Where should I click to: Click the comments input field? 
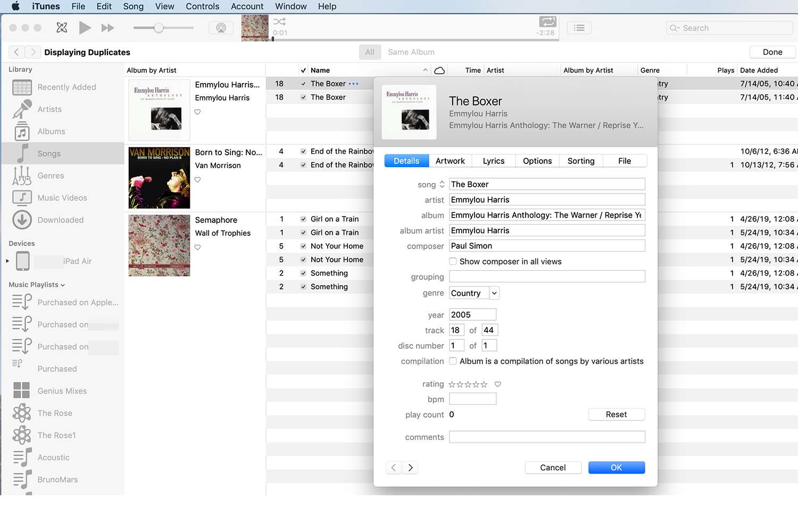(547, 437)
